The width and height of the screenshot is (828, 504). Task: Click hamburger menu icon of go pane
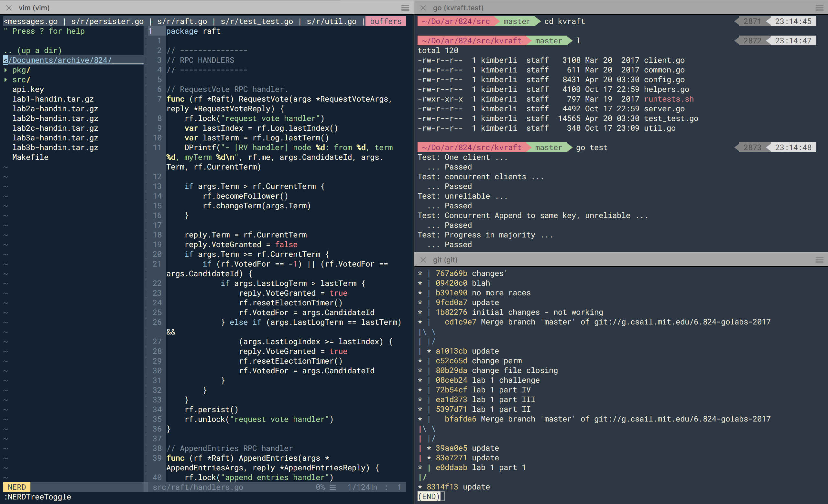[x=819, y=8]
